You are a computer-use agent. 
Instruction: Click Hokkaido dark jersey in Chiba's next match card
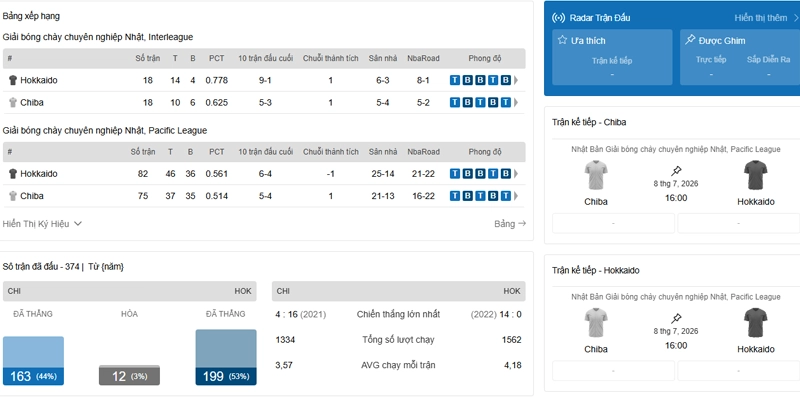pyautogui.click(x=756, y=175)
